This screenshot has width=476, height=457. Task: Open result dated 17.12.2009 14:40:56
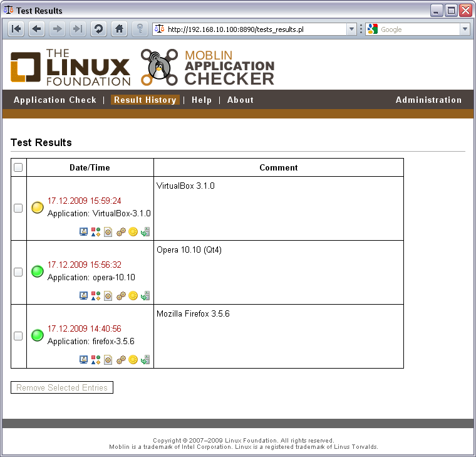click(84, 328)
